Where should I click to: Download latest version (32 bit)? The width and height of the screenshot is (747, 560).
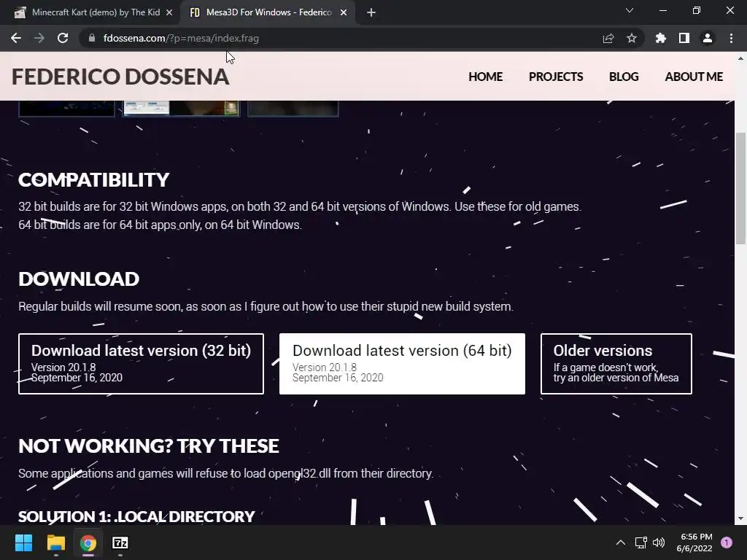[141, 364]
